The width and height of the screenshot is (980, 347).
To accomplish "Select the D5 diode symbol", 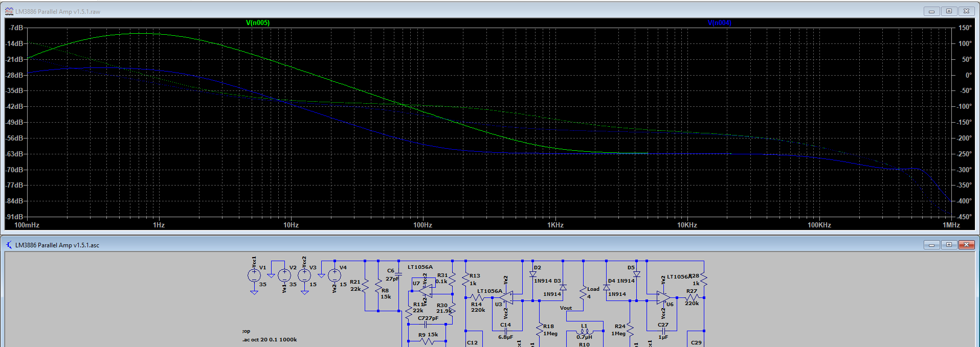I will click(x=637, y=274).
